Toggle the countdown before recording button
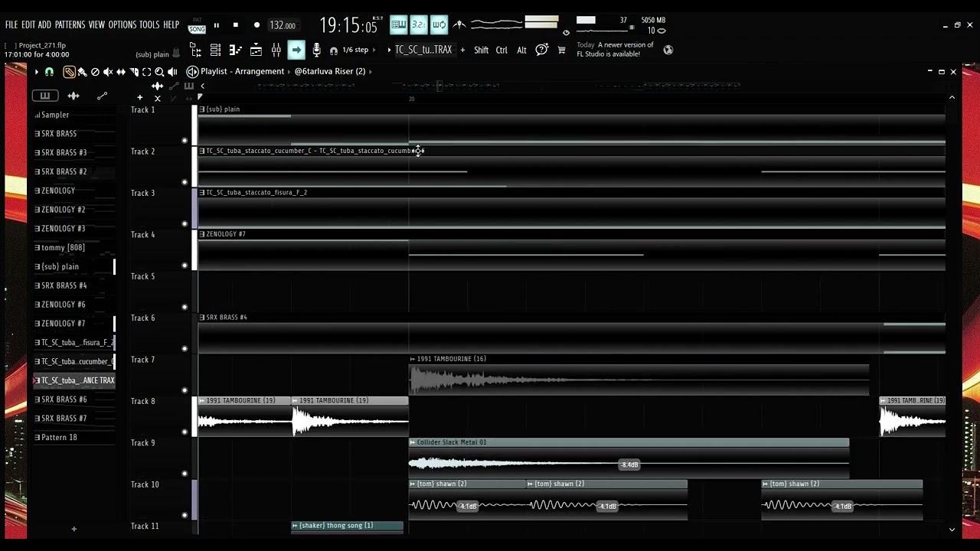The image size is (980, 551). [x=418, y=24]
